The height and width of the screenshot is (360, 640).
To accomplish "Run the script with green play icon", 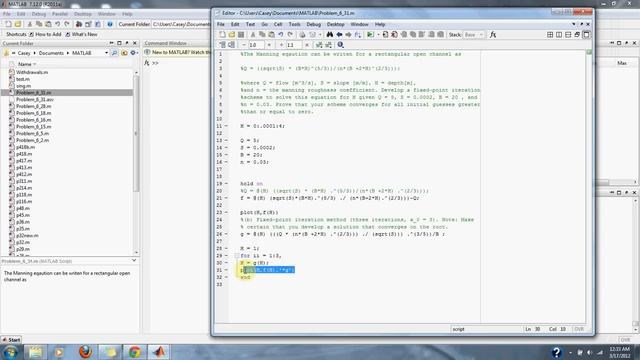I will click(x=370, y=35).
